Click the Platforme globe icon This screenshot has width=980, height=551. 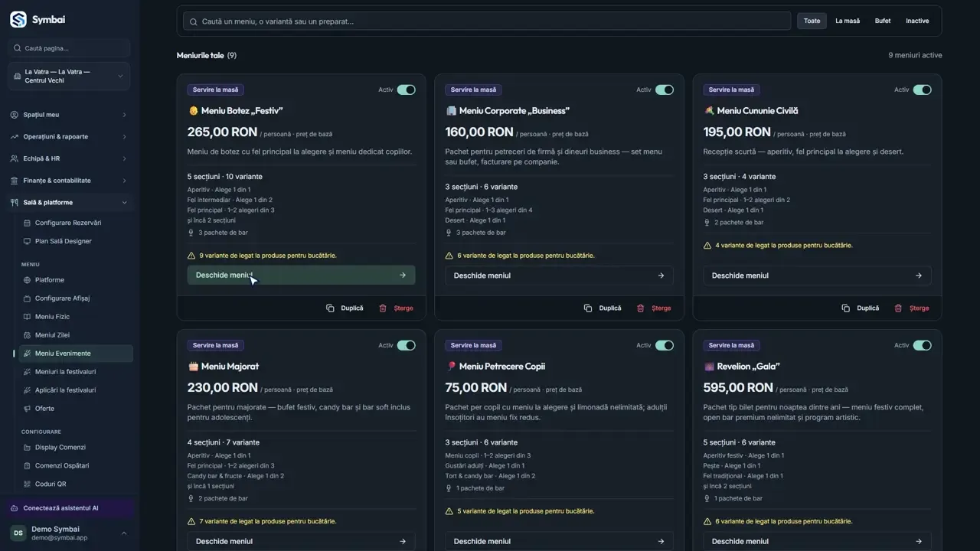(x=28, y=280)
